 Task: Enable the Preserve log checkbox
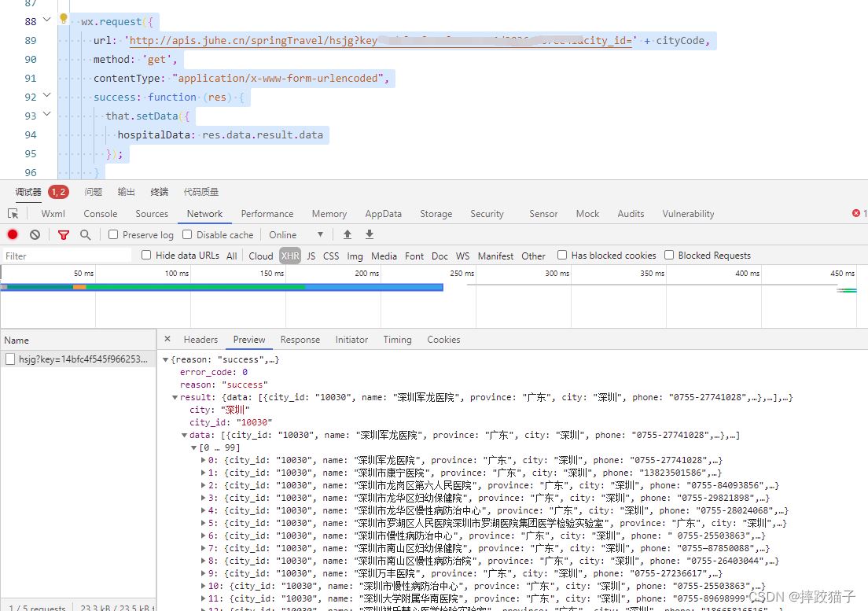point(113,234)
